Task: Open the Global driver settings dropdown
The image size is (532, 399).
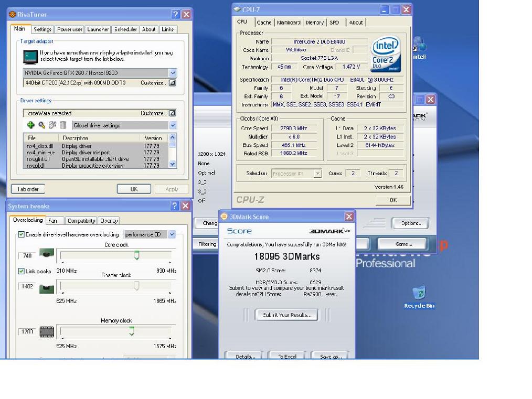Action: pyautogui.click(x=173, y=125)
